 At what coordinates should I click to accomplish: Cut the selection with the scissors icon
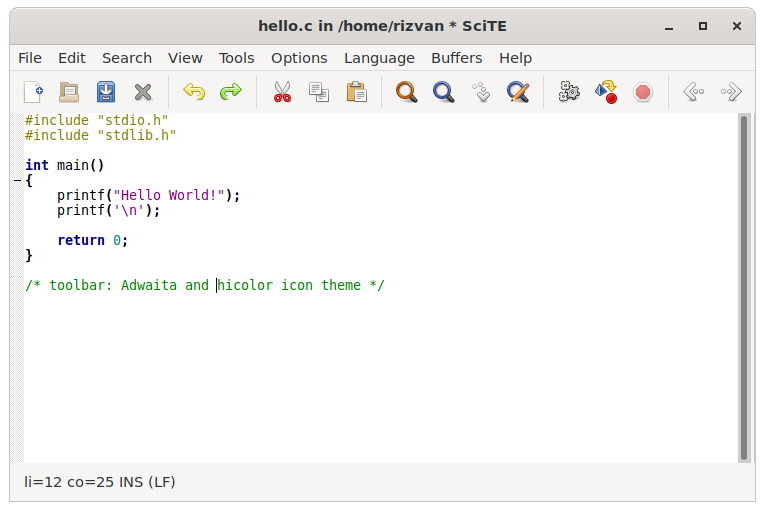point(282,92)
